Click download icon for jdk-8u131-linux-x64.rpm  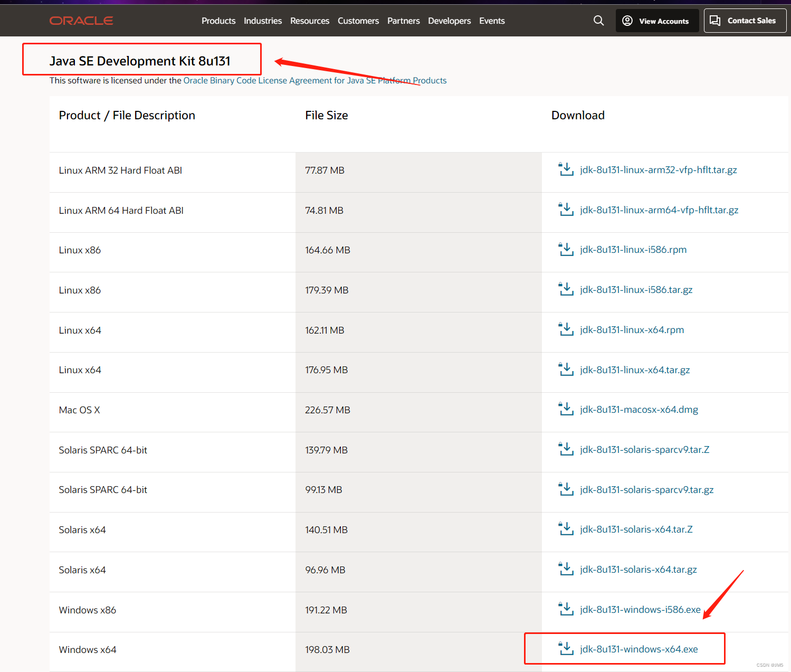point(566,329)
